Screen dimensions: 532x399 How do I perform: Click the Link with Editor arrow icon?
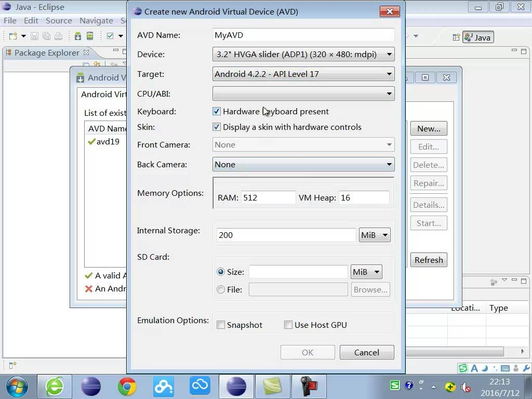tap(97, 64)
